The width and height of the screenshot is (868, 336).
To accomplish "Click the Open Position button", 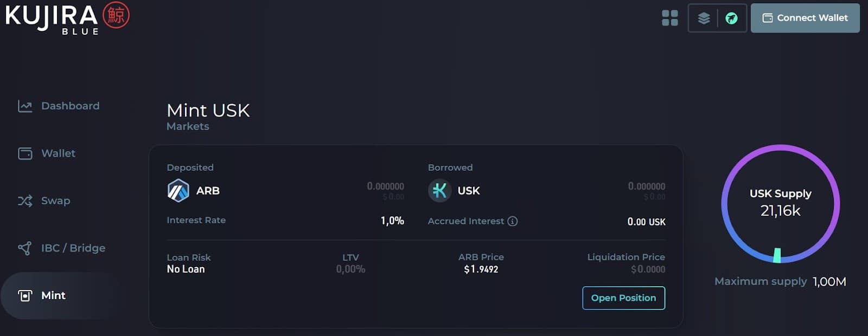I will pyautogui.click(x=623, y=298).
